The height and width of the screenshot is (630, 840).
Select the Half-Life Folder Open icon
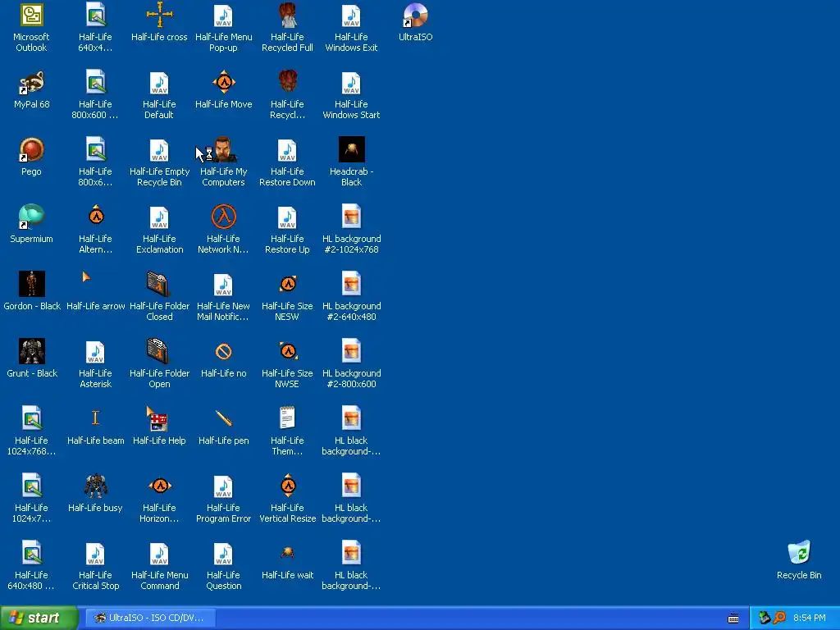pos(159,363)
